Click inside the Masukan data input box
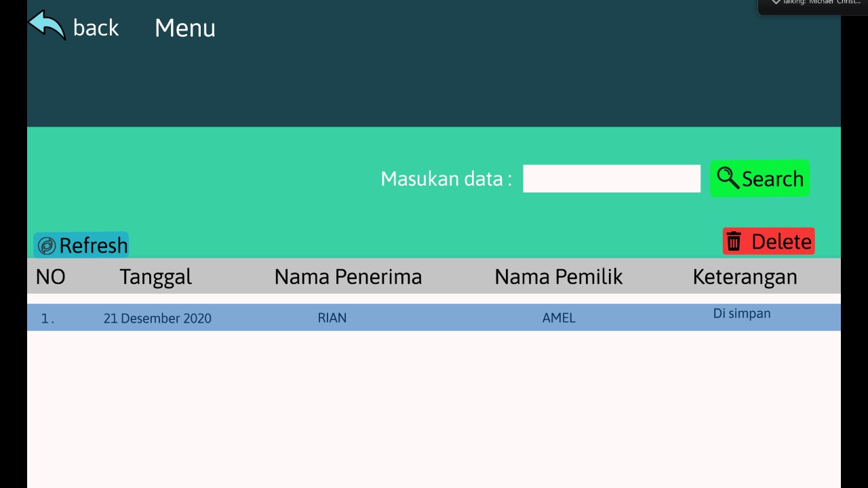868x488 pixels. [611, 178]
